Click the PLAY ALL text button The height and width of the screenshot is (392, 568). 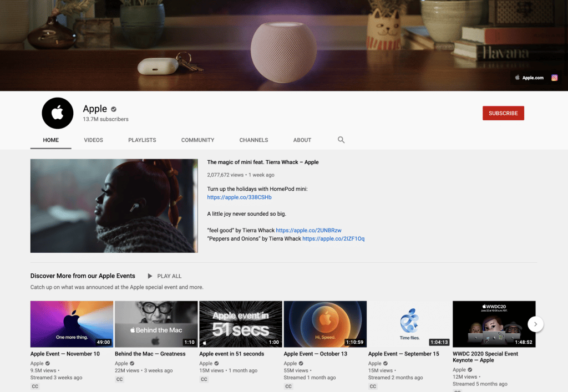[169, 276]
